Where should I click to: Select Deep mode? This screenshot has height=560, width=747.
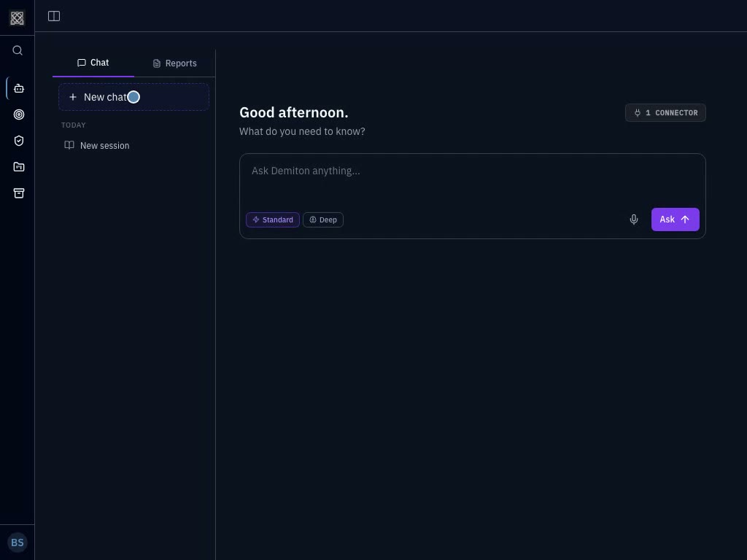click(x=323, y=219)
